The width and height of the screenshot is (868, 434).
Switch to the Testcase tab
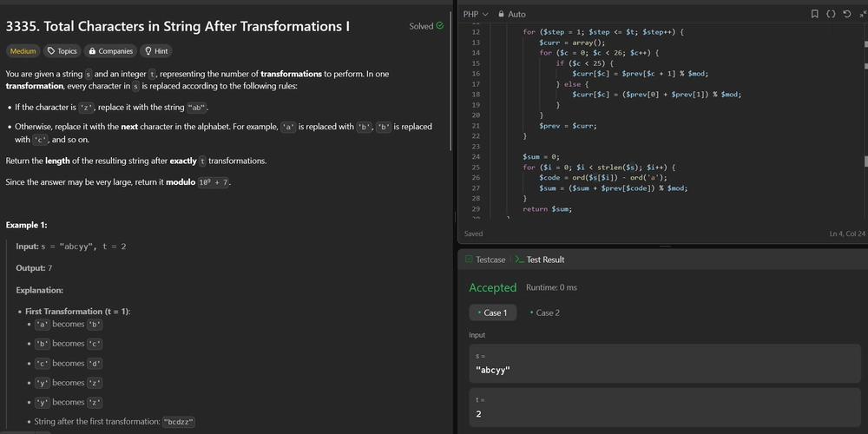[x=485, y=260]
